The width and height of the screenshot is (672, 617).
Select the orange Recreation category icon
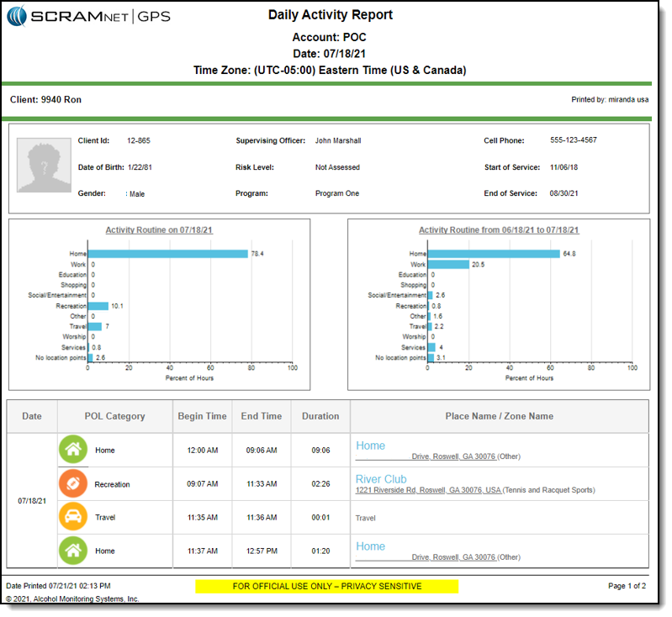[73, 484]
